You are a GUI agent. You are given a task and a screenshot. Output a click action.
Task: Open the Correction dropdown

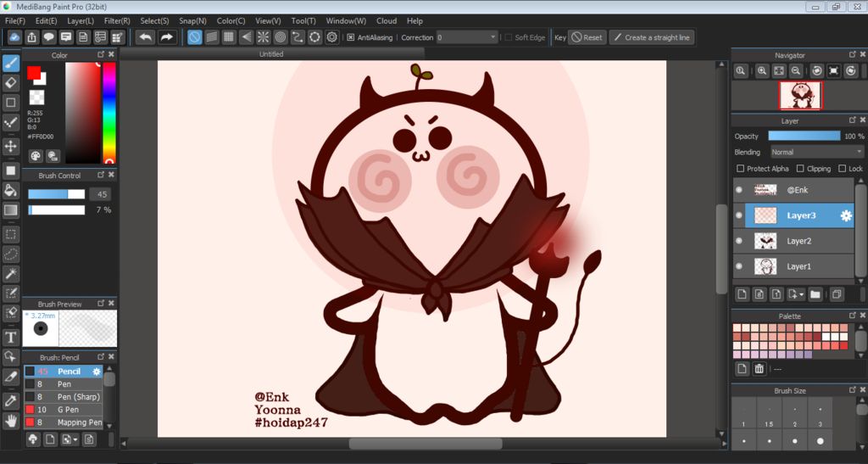(467, 37)
